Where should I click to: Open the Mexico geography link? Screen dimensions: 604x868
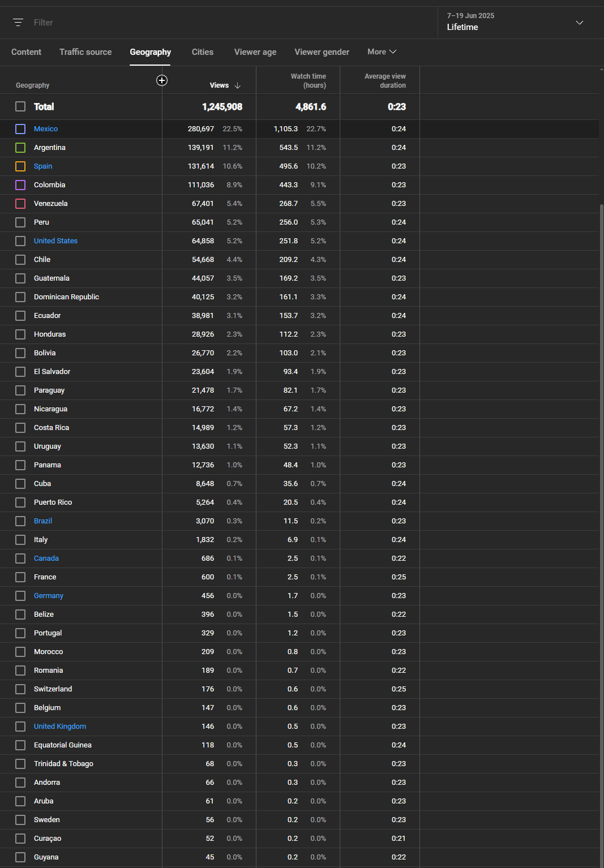[46, 129]
